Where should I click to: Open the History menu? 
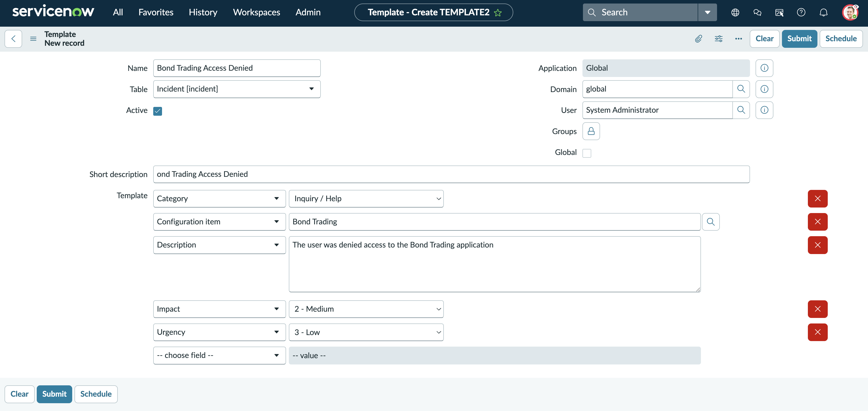(x=203, y=13)
